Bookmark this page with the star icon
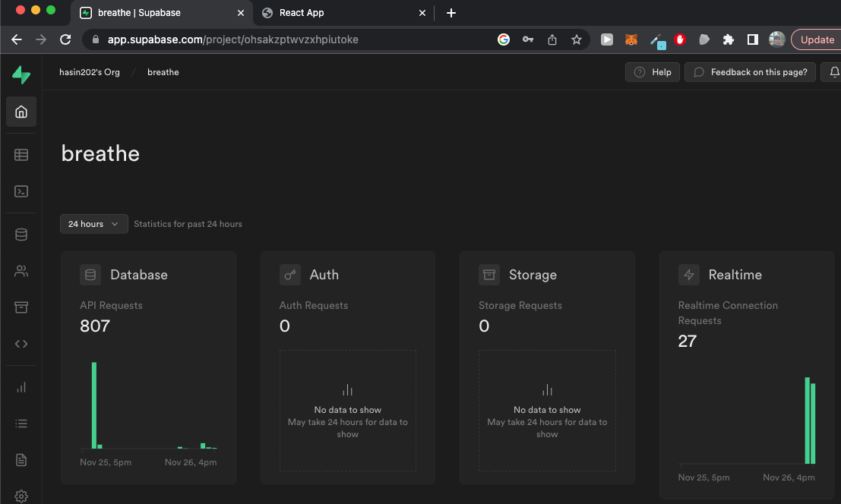Image resolution: width=841 pixels, height=504 pixels. click(577, 39)
